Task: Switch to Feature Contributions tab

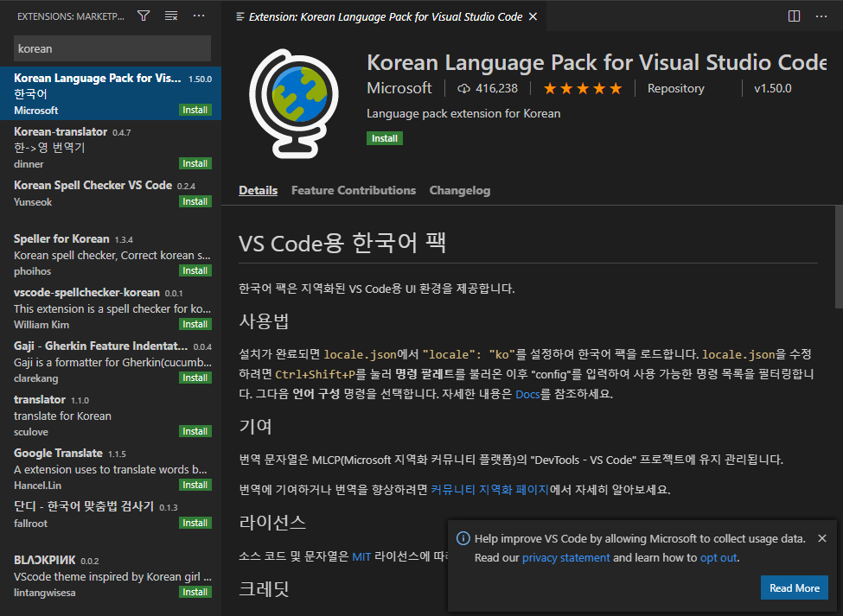Action: [x=354, y=190]
